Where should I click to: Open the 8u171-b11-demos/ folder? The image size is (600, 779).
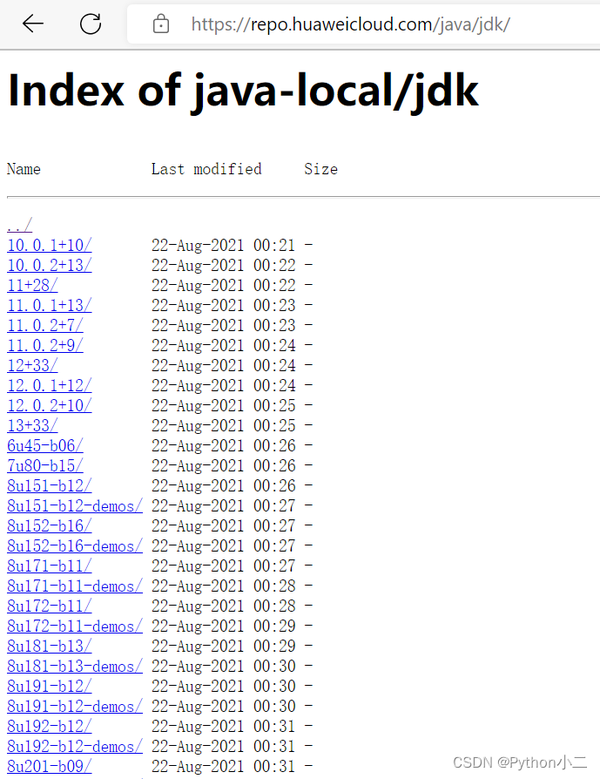[75, 586]
